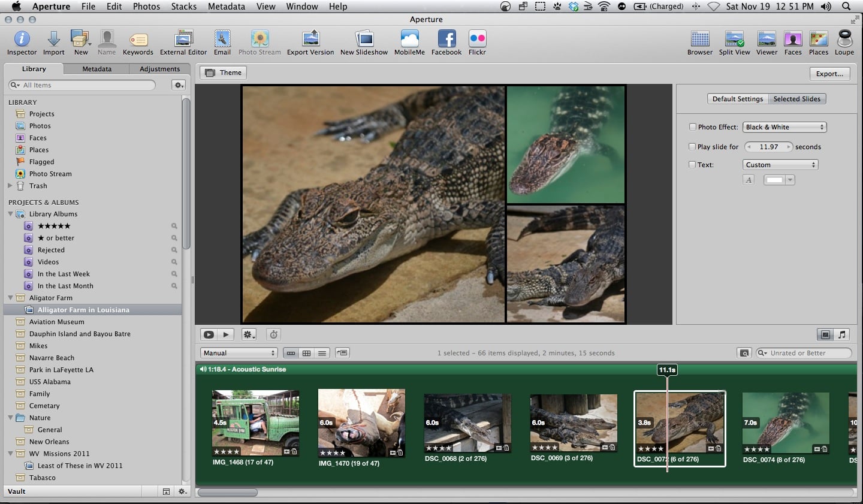Switch browser to grid view
This screenshot has width=863, height=504.
tap(306, 353)
